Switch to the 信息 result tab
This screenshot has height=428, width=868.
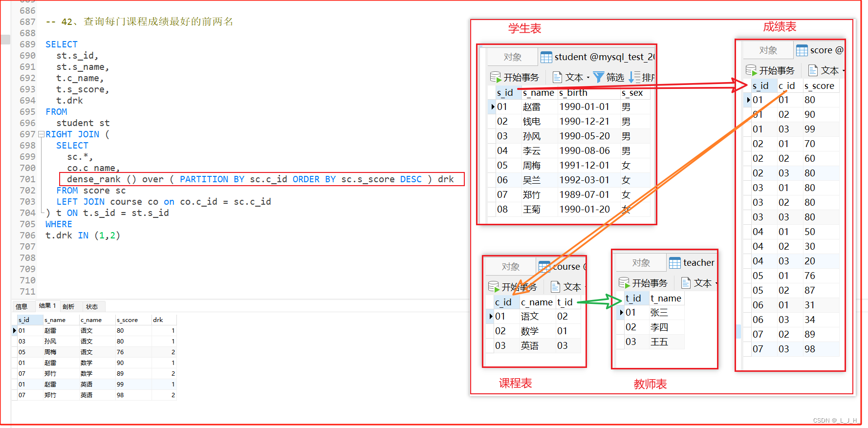(x=22, y=306)
